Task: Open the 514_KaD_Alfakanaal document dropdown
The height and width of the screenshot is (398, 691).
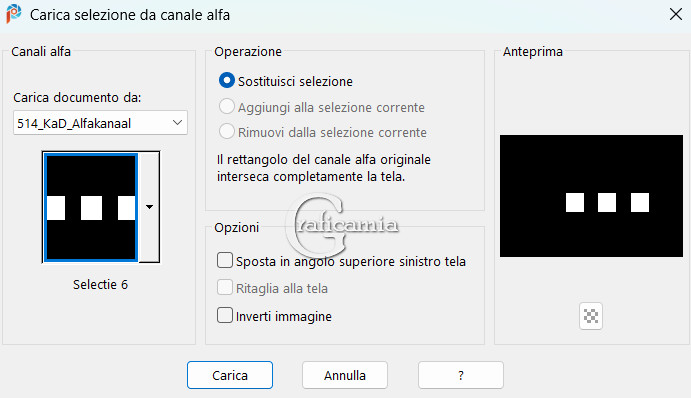Action: click(100, 123)
